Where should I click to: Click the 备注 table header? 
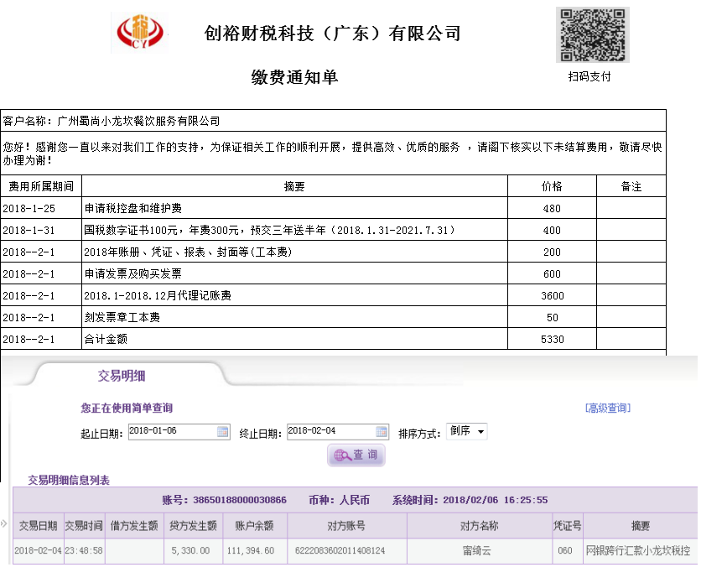(631, 186)
